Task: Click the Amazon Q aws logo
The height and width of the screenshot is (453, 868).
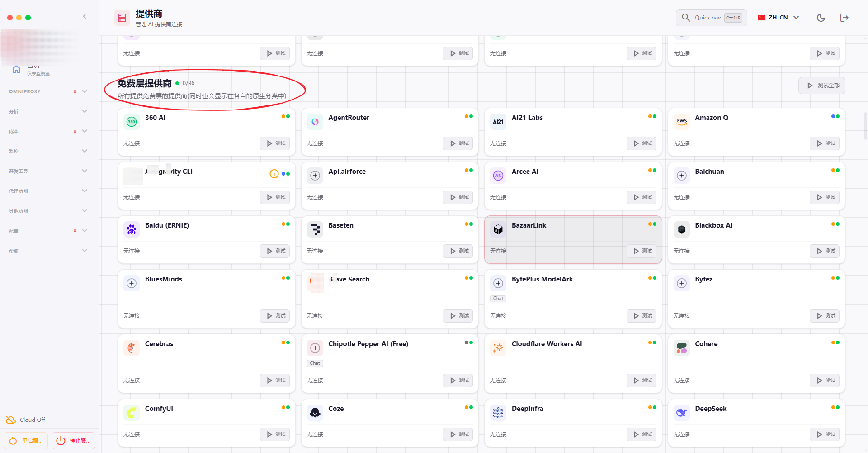Action: (682, 122)
